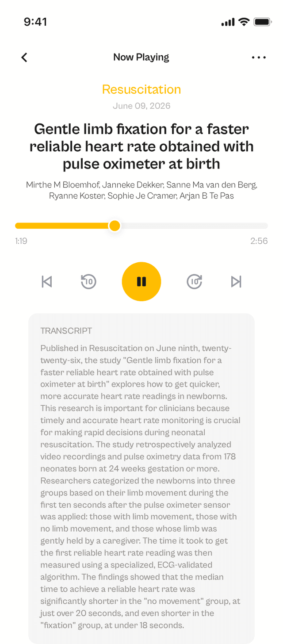Screen dimensions: 283x644
Task: Skip to next track
Action: 236,282
